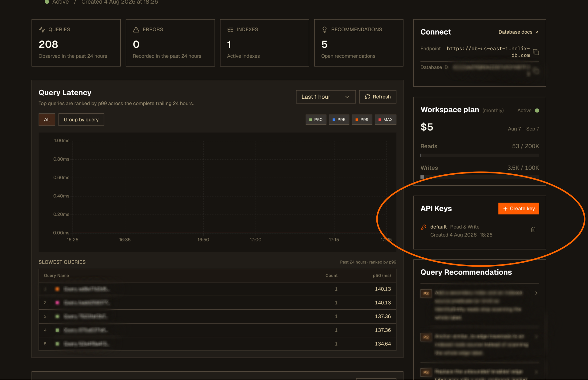The image size is (588, 380).
Task: Click the Errors warning triangle icon
Action: 136,29
